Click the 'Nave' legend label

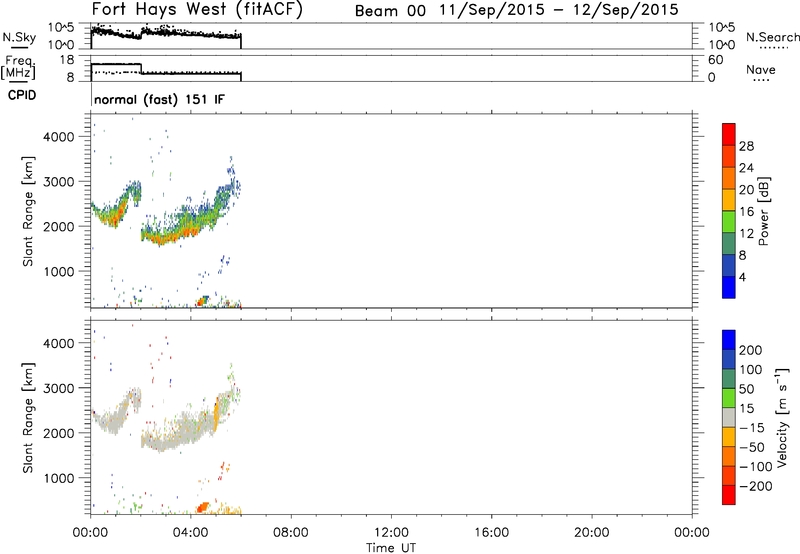761,69
